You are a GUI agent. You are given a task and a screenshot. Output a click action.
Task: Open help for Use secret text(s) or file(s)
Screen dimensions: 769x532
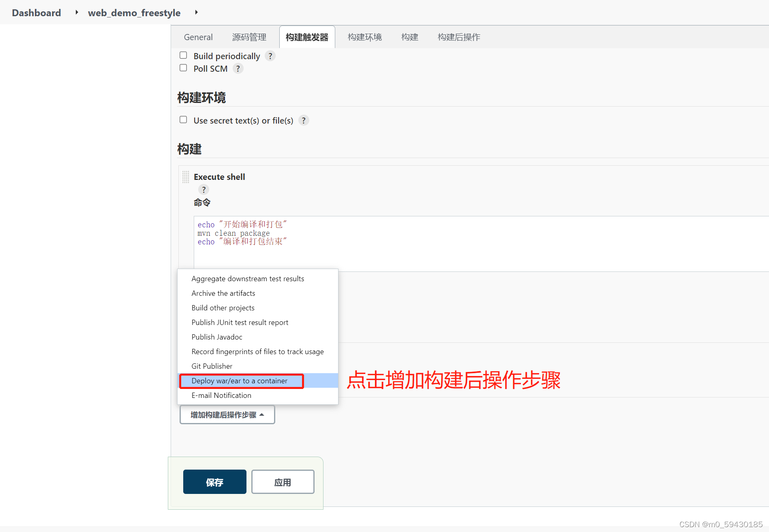click(304, 120)
